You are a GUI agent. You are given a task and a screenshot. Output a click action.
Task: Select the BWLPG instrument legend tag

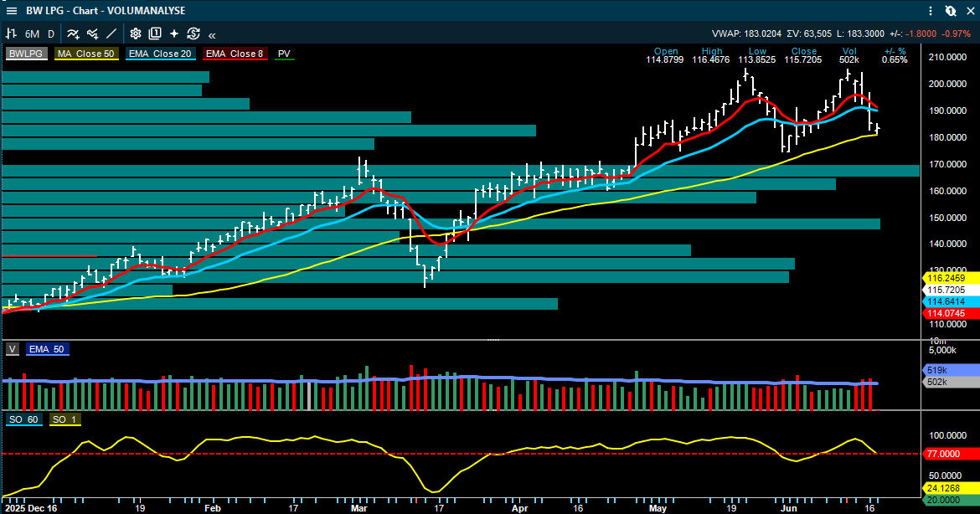pyautogui.click(x=26, y=54)
